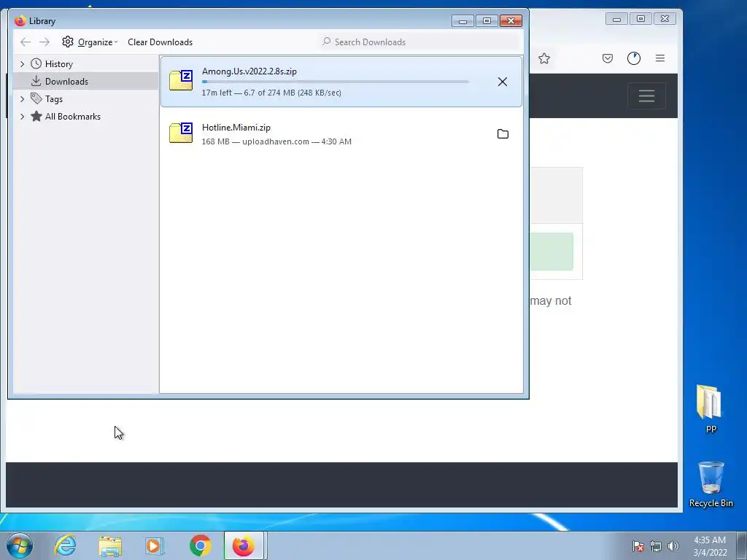The image size is (747, 560).
Task: Launch Internet Explorer from taskbar
Action: click(65, 545)
